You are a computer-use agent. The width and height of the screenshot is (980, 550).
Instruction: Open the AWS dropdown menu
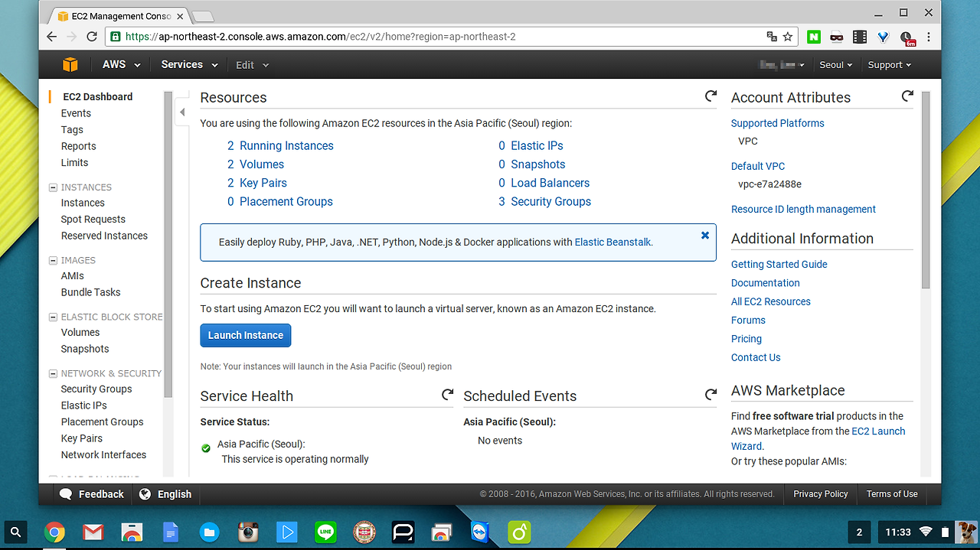[x=122, y=65]
